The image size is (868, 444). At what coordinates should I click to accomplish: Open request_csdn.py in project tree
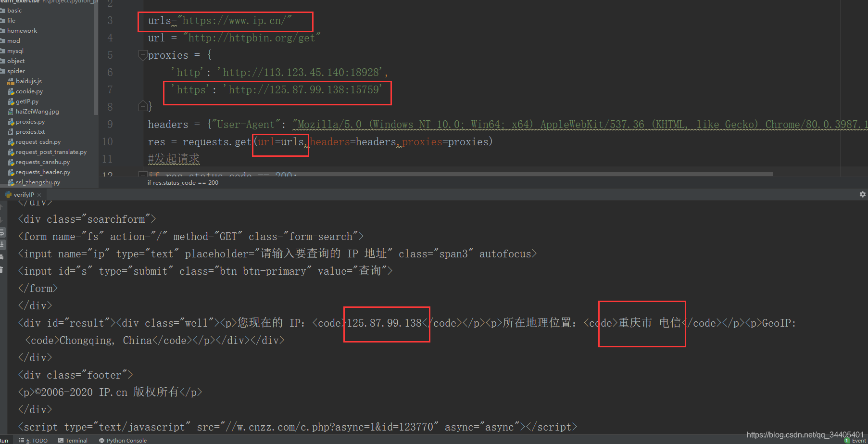pos(38,142)
